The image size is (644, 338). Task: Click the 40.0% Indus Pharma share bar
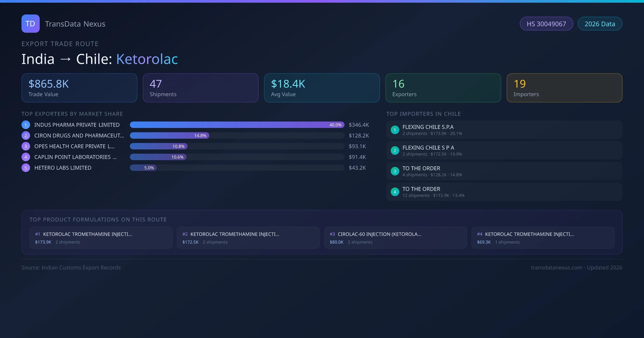[x=237, y=125]
